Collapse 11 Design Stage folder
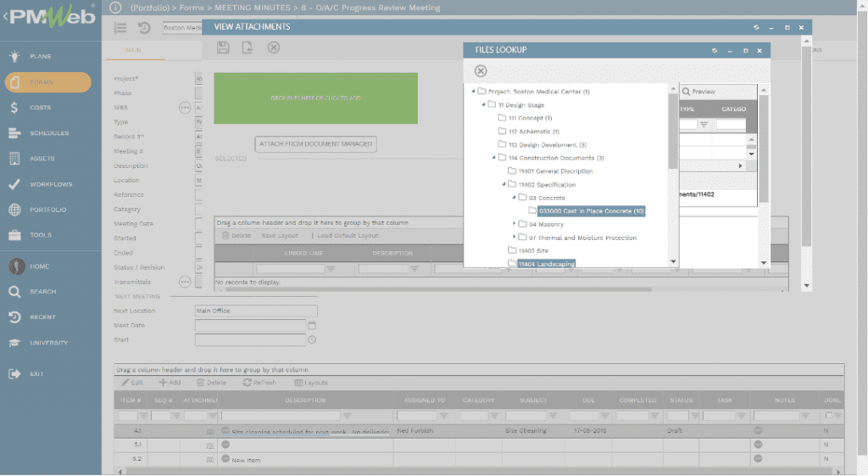This screenshot has width=868, height=476. [483, 104]
